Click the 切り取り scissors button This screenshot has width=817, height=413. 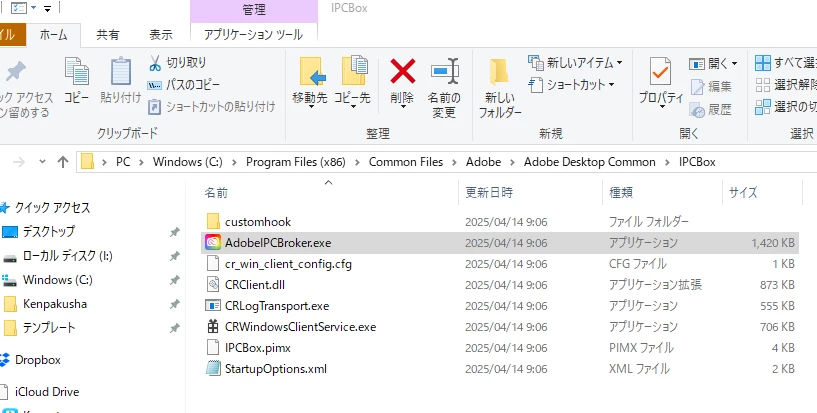point(178,62)
